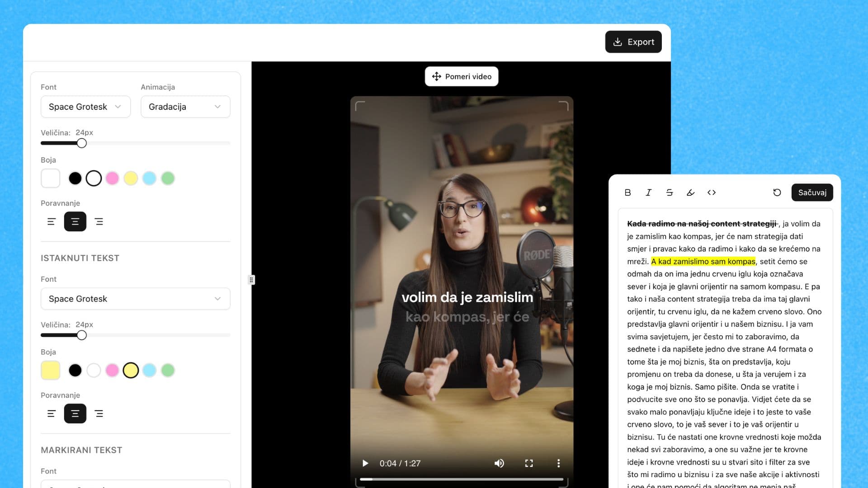Open the Animacija dropdown (Gradacija)
This screenshot has width=868, height=488.
pos(185,107)
